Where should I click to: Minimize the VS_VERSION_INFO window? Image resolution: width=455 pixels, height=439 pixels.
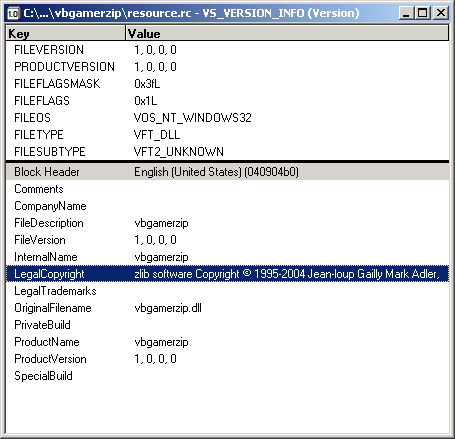click(x=406, y=13)
